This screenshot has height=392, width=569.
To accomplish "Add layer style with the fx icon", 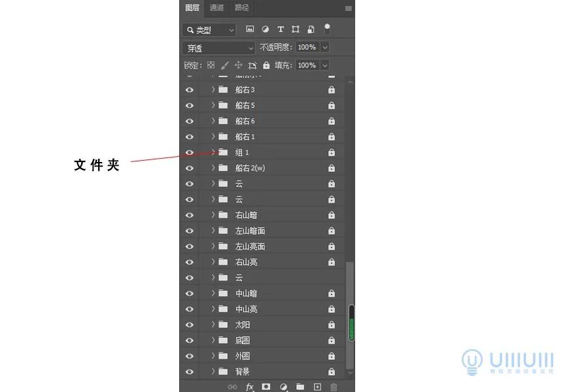I will pyautogui.click(x=249, y=387).
